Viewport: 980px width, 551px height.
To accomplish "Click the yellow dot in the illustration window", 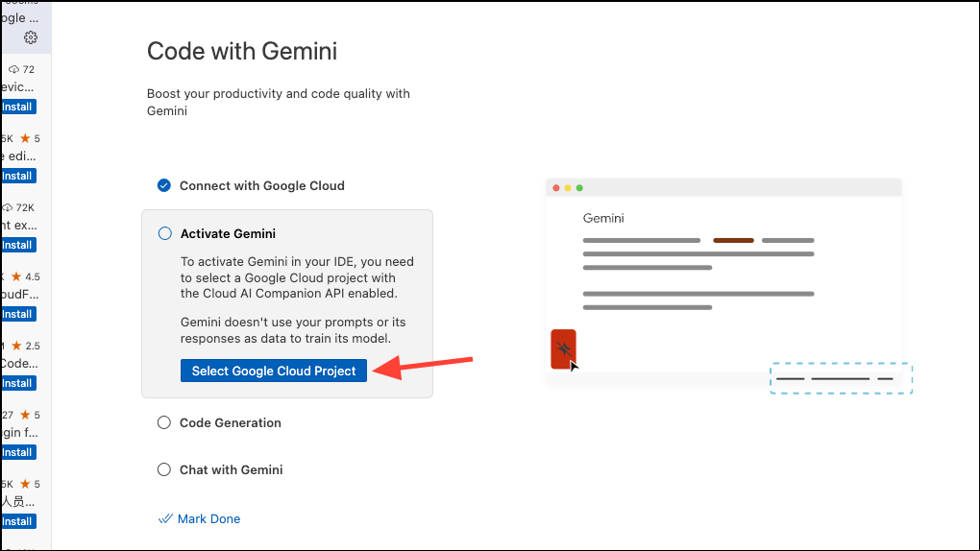I will click(x=568, y=187).
